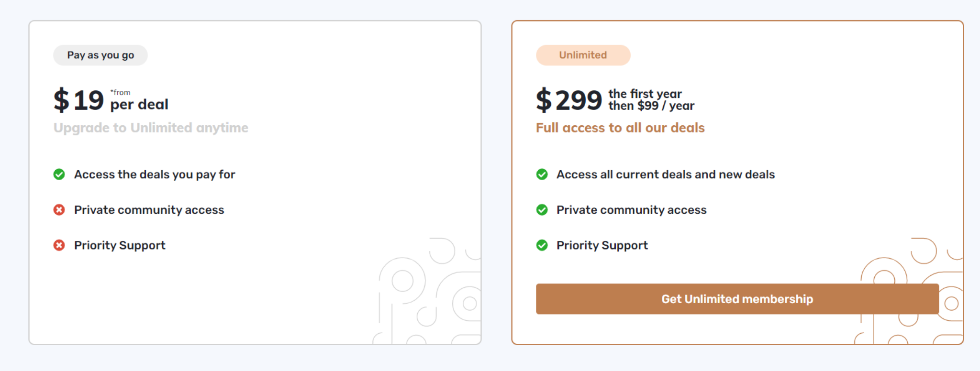This screenshot has width=980, height=371.
Task: Click the Access the deals you pay for label
Action: (155, 175)
